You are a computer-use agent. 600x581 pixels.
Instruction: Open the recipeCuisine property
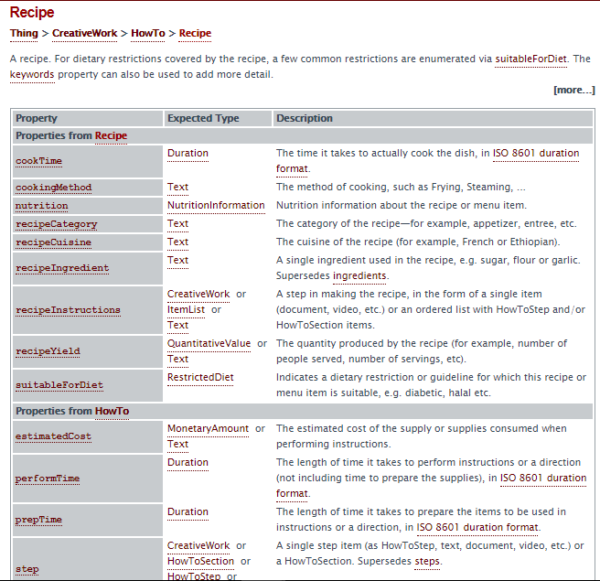pyautogui.click(x=54, y=243)
